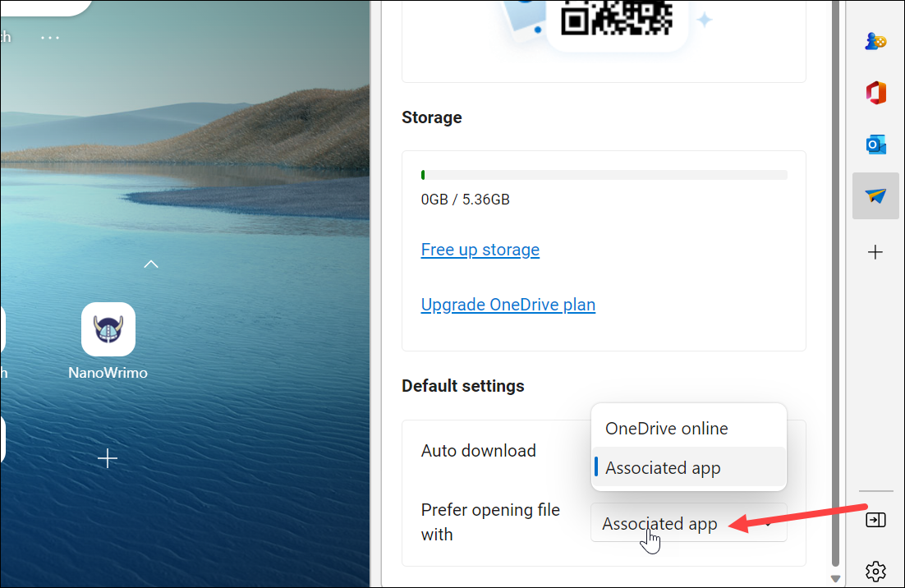Click the Free up storage link

coord(480,250)
